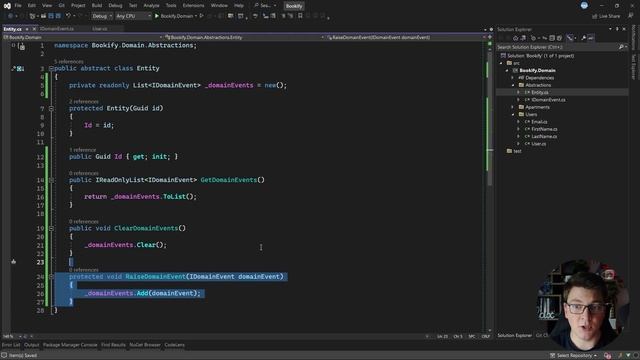Select the test folder in Solution Explorer

click(x=517, y=151)
